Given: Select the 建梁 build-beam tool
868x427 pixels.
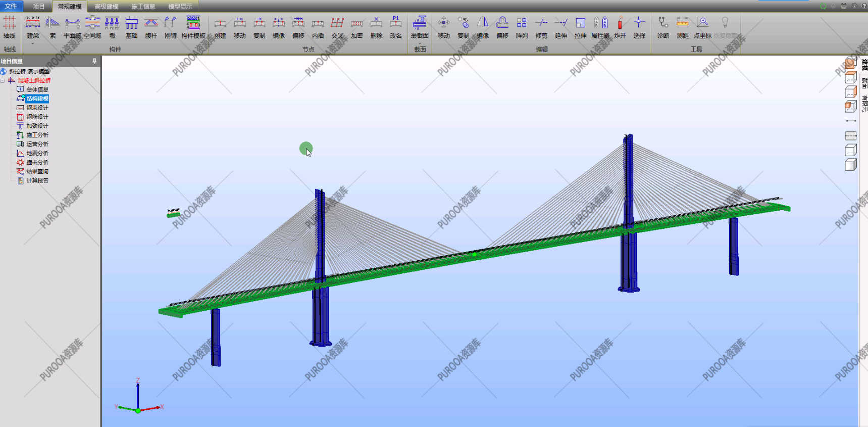Looking at the screenshot, I should point(33,27).
